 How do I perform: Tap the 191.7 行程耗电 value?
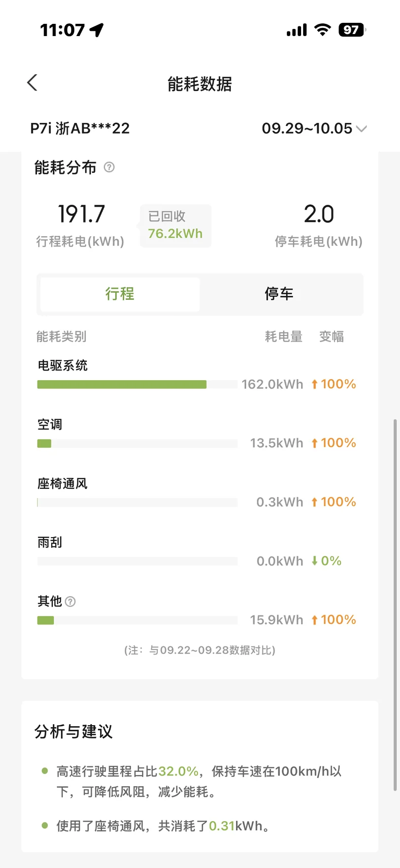coord(81,214)
